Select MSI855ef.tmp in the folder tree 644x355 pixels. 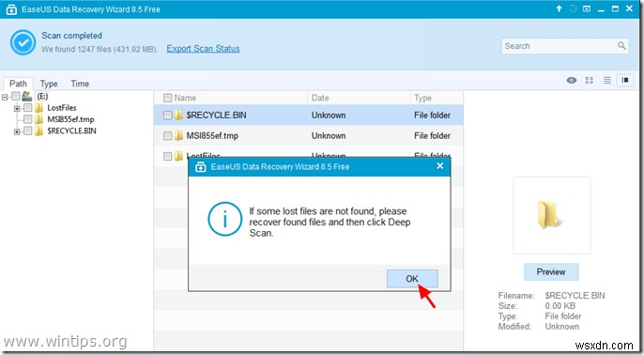click(70, 119)
